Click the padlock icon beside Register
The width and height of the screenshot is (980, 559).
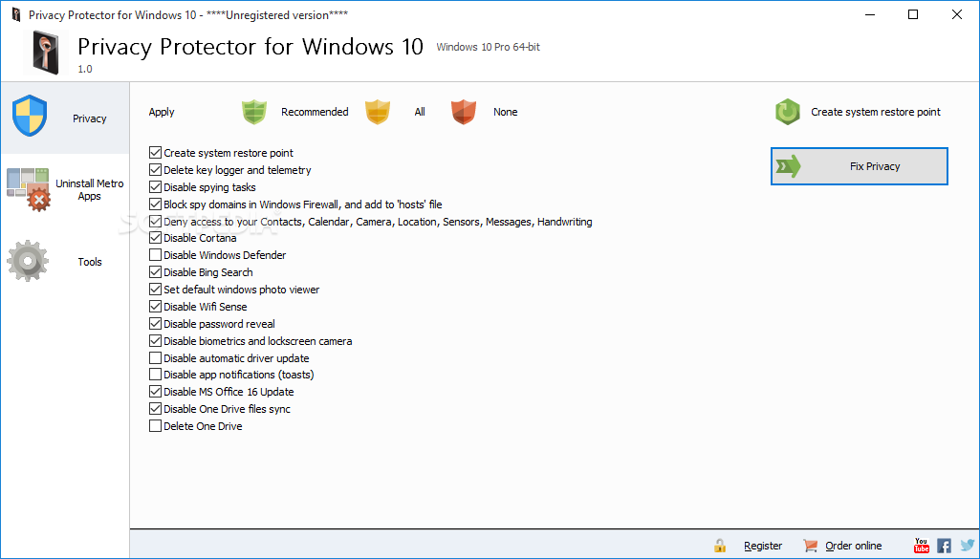[x=720, y=546]
